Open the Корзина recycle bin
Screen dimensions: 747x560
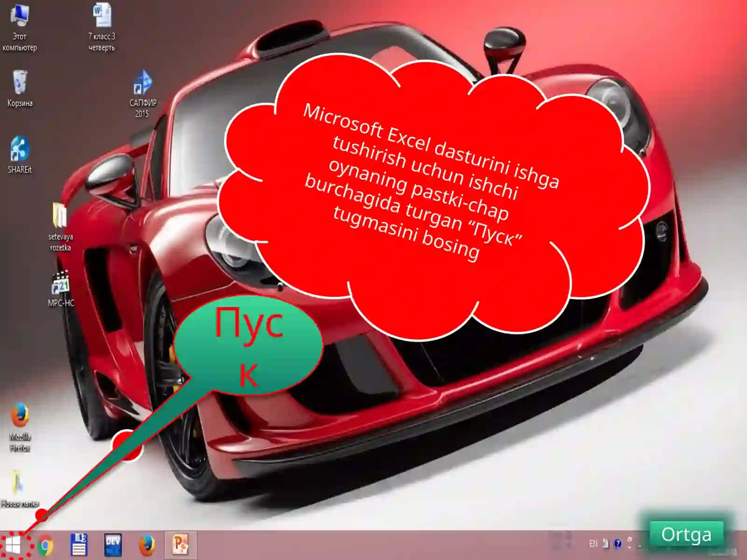[20, 89]
